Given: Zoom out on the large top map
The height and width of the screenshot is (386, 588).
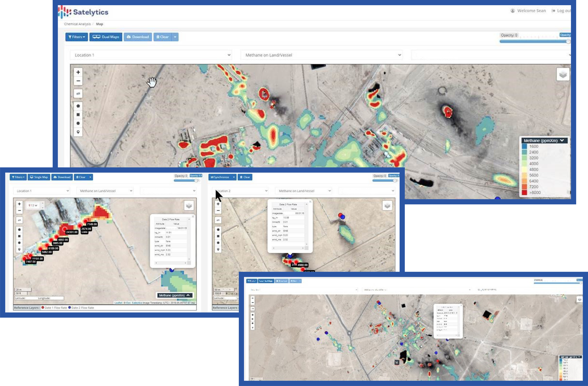Looking at the screenshot, I should tap(78, 81).
